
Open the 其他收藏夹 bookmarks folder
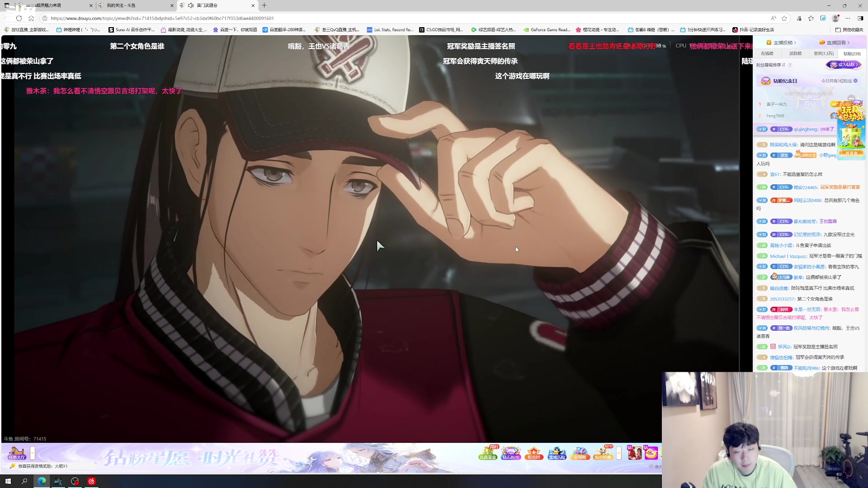tap(849, 30)
